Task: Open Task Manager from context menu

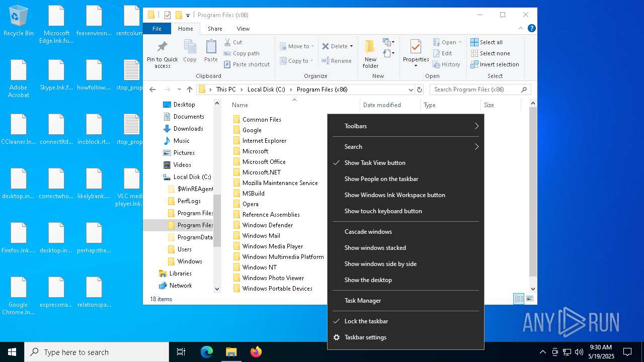Action: (x=406, y=301)
